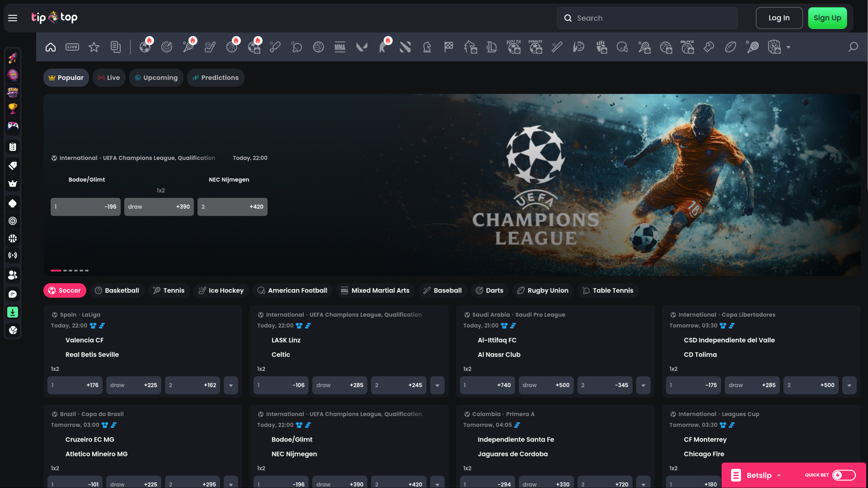Viewport: 868px width, 488px height.
Task: Select first banner carousel indicator
Action: click(x=56, y=271)
